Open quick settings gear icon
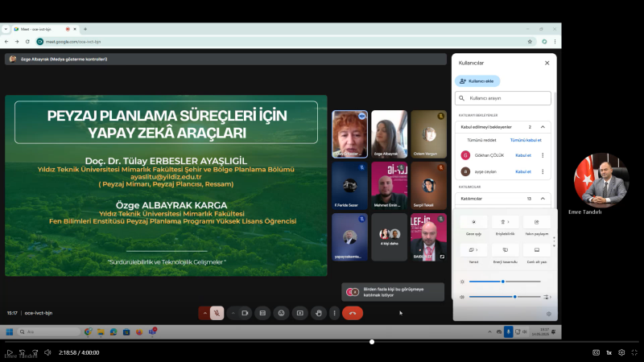644x362 pixels. [549, 314]
